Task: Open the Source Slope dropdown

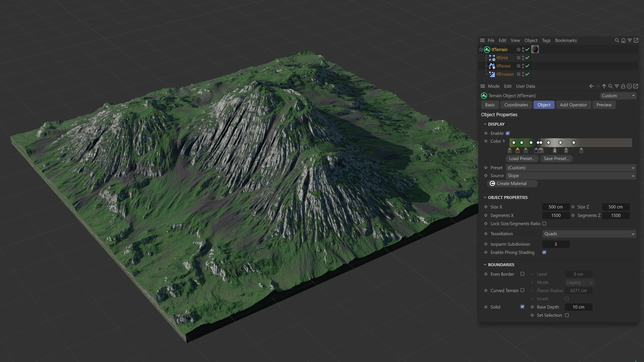Action: (571, 176)
